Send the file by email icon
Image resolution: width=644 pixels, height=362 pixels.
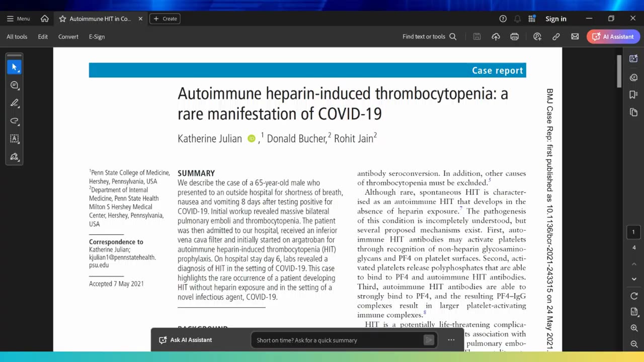575,37
